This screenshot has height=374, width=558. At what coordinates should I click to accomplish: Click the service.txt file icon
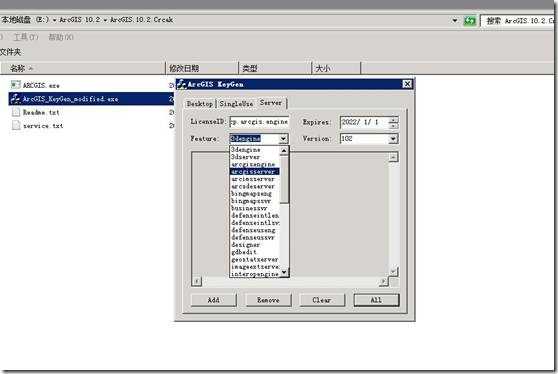[16, 125]
